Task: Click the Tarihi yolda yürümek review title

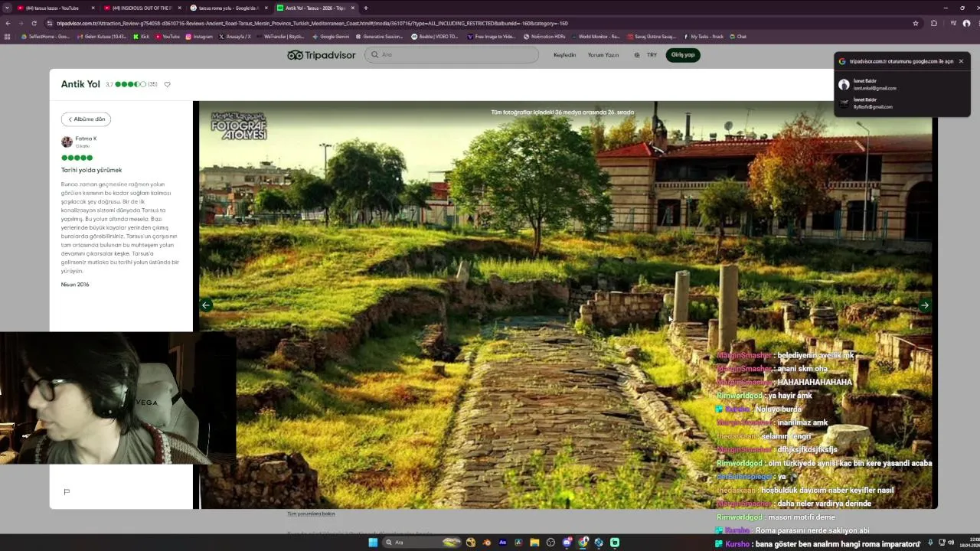Action: click(x=91, y=170)
